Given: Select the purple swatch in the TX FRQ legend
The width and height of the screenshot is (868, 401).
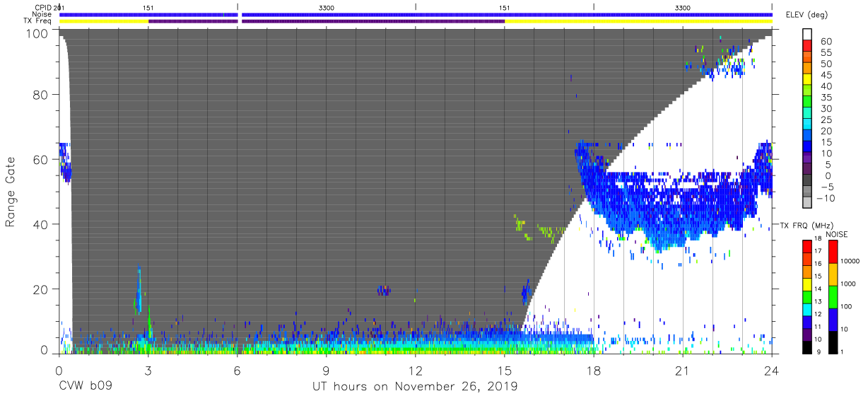Looking at the screenshot, I should tap(809, 337).
